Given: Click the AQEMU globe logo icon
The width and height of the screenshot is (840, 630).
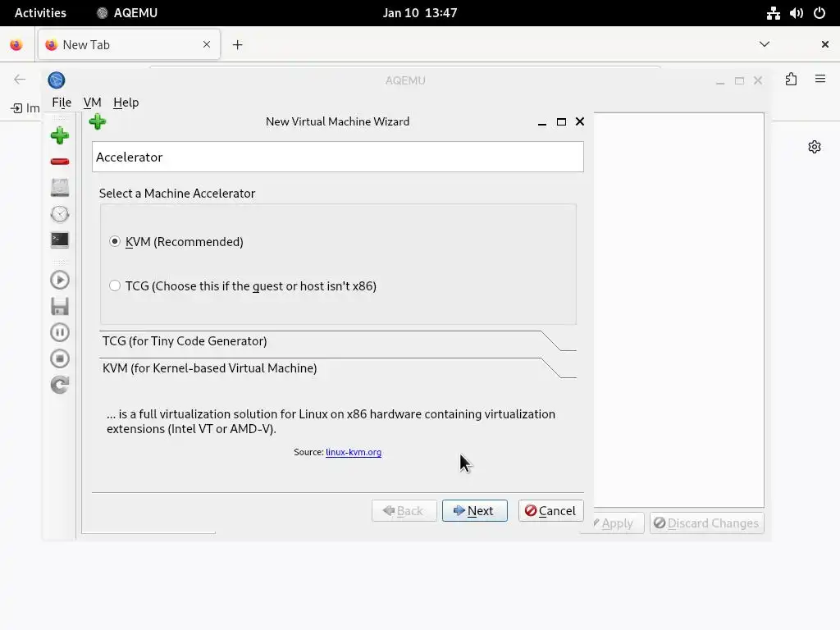Looking at the screenshot, I should point(57,80).
